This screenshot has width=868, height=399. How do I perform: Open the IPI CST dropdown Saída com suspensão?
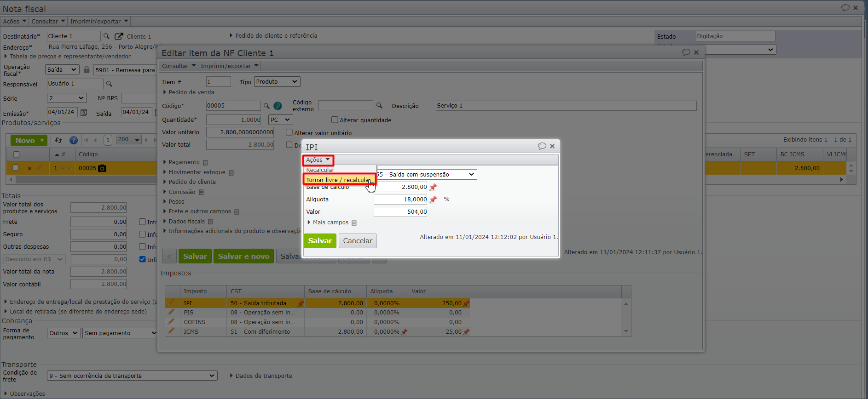click(x=426, y=175)
